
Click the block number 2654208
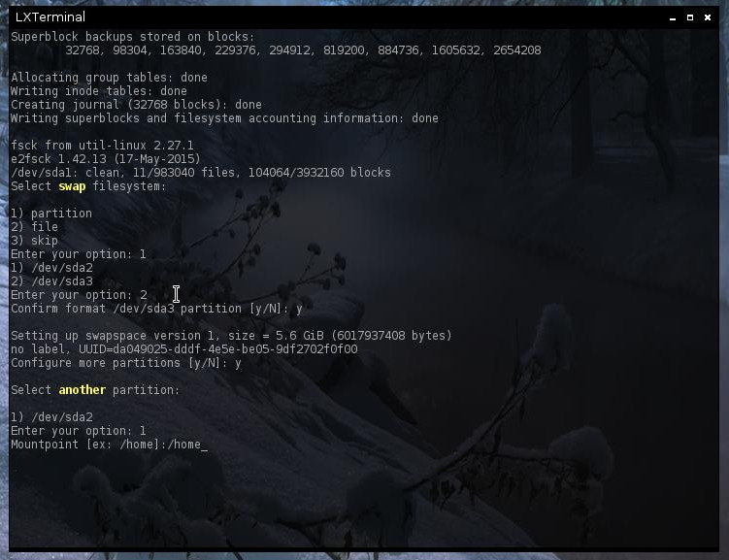[x=517, y=50]
